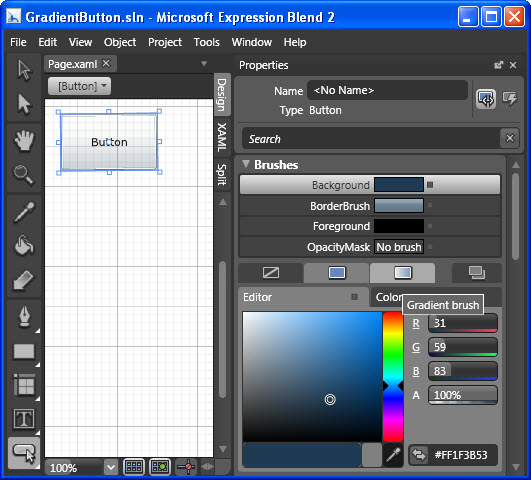Select the Button control tool
The width and height of the screenshot is (531, 480).
tap(24, 453)
